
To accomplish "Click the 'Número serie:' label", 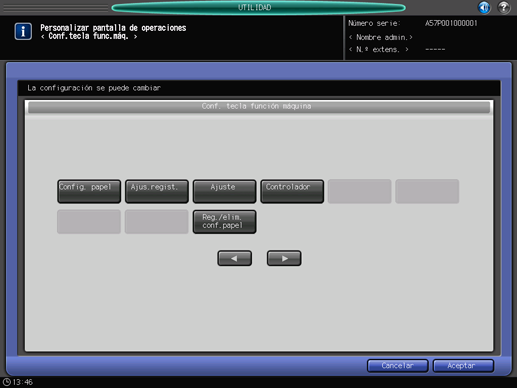I will click(x=374, y=23).
